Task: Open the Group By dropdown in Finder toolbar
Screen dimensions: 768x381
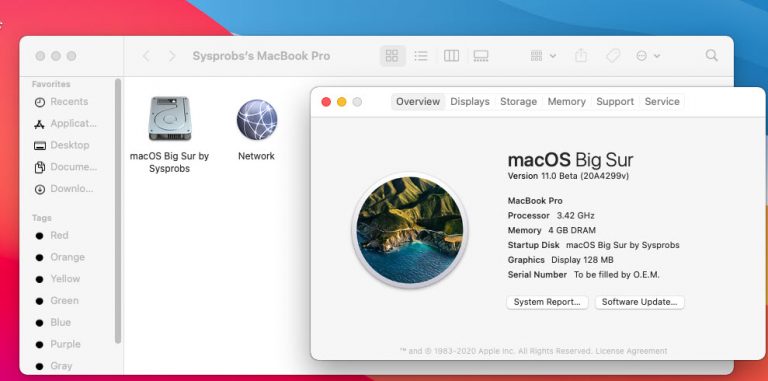Action: point(543,56)
